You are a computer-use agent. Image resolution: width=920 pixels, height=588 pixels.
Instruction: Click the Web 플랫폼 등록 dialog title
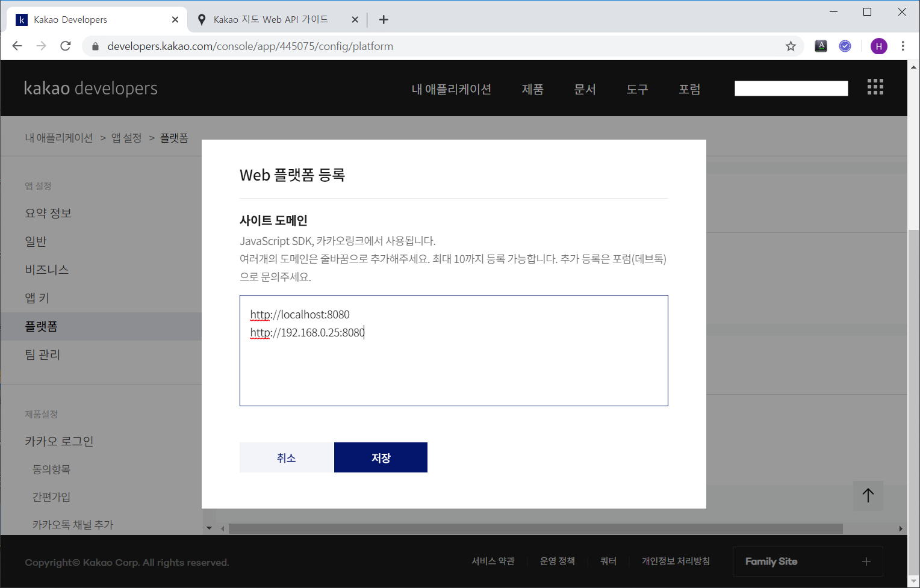click(x=292, y=175)
